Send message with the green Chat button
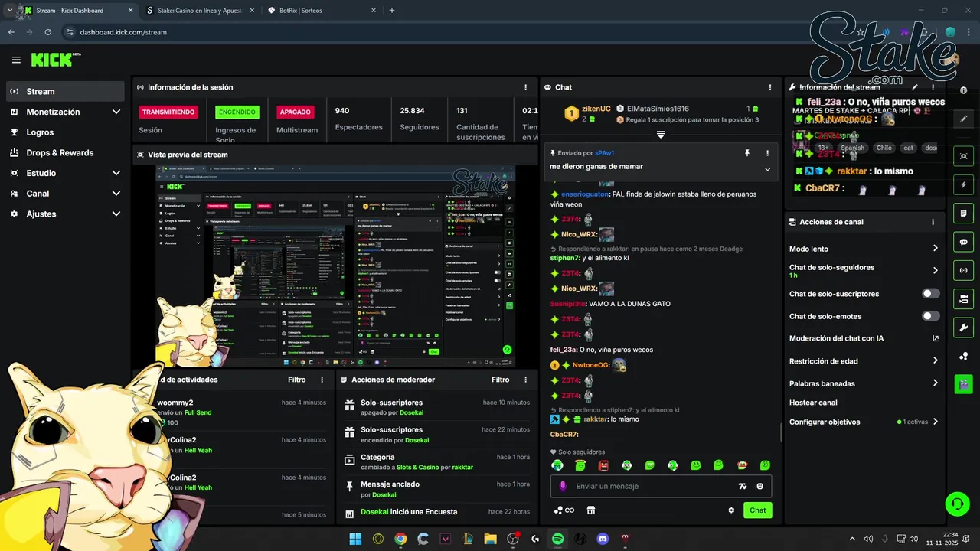980x551 pixels. 757,510
